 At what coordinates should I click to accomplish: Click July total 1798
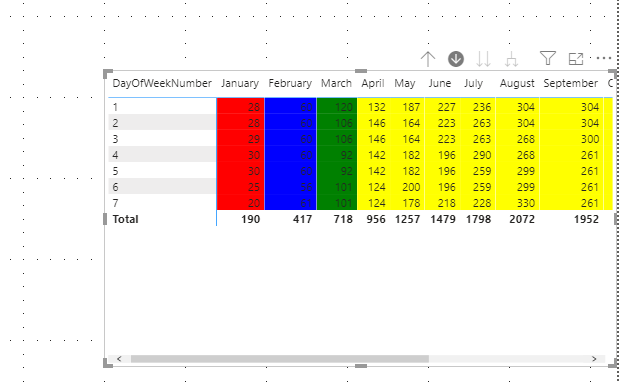coord(478,219)
